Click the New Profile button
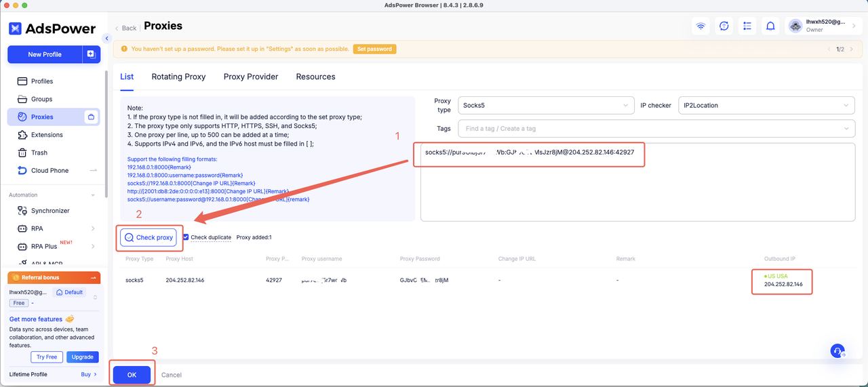Viewport: 868px width, 387px height. (x=45, y=54)
